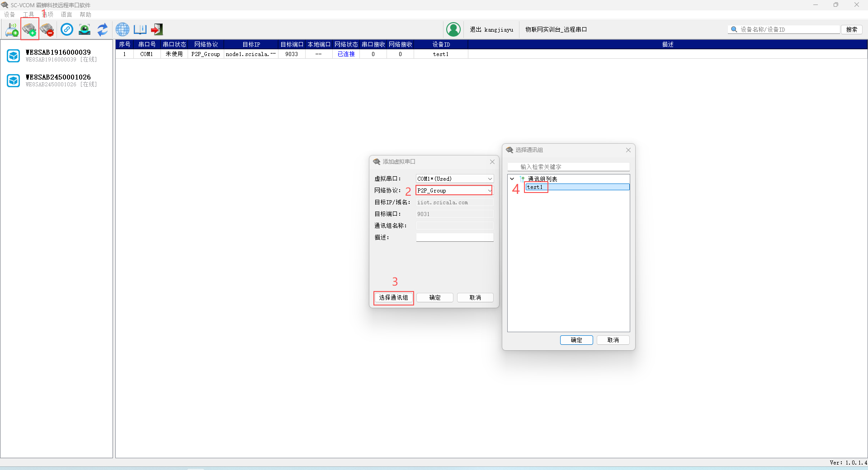Screen dimensions: 868x470
Task: Click the remove virtual serial port icon
Action: [47, 30]
